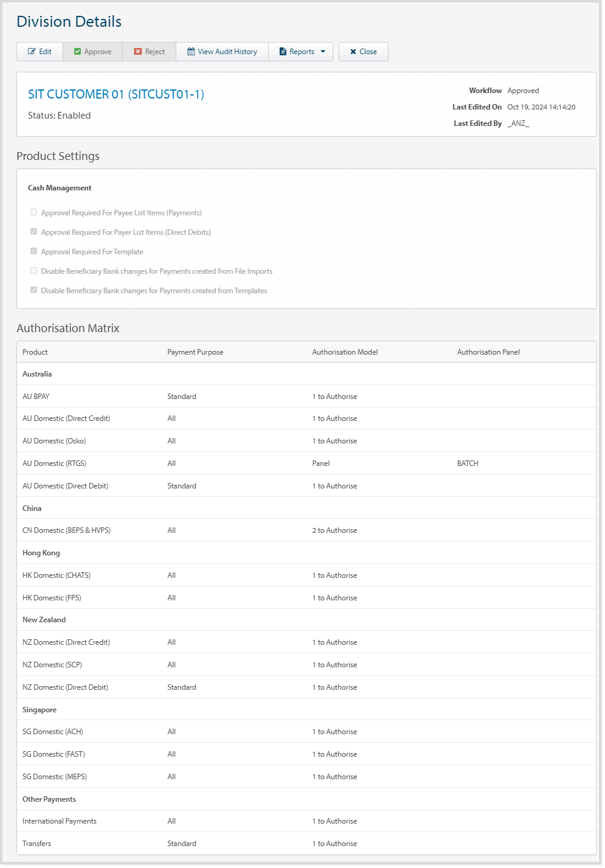The width and height of the screenshot is (605, 868).
Task: Open the SIT CUSTOMER 01 division link
Action: pos(116,94)
